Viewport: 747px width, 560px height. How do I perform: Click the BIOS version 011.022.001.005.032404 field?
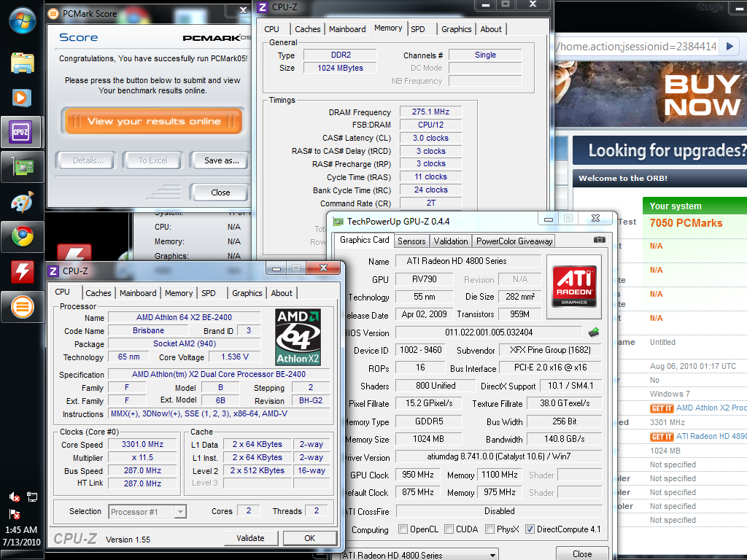click(x=489, y=332)
